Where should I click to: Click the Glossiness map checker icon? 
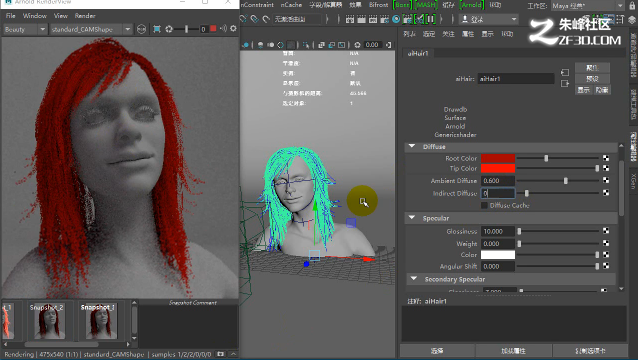click(x=606, y=231)
